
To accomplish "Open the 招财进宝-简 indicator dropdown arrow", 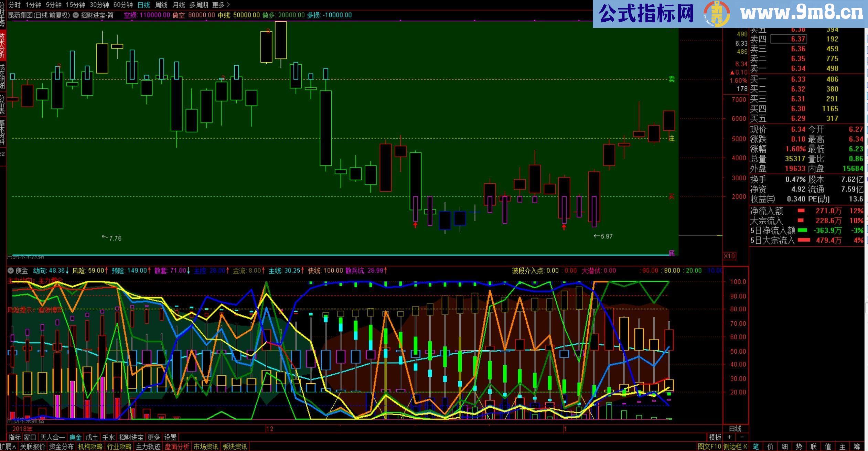I will 75,15.
